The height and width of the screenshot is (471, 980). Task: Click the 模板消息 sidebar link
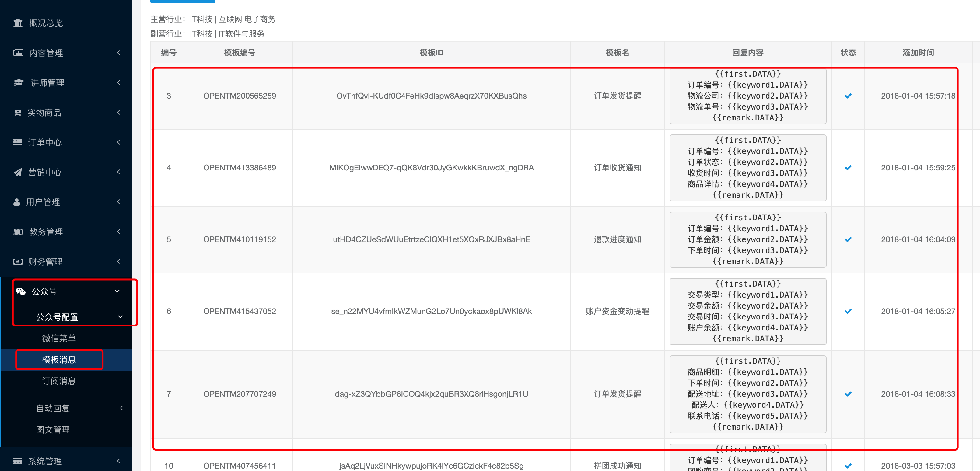pyautogui.click(x=58, y=360)
